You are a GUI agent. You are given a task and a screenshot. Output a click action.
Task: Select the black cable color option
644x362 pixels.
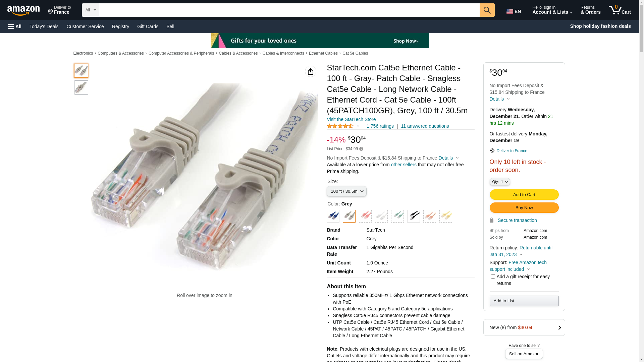pyautogui.click(x=414, y=216)
